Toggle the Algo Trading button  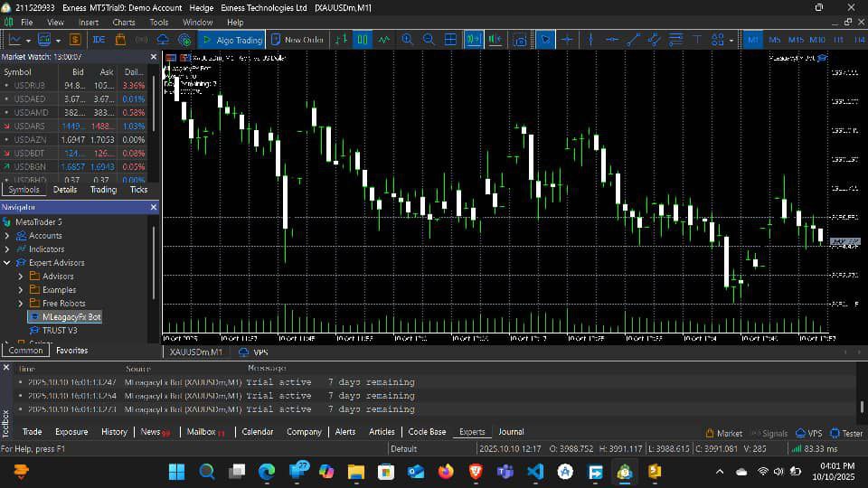(231, 40)
